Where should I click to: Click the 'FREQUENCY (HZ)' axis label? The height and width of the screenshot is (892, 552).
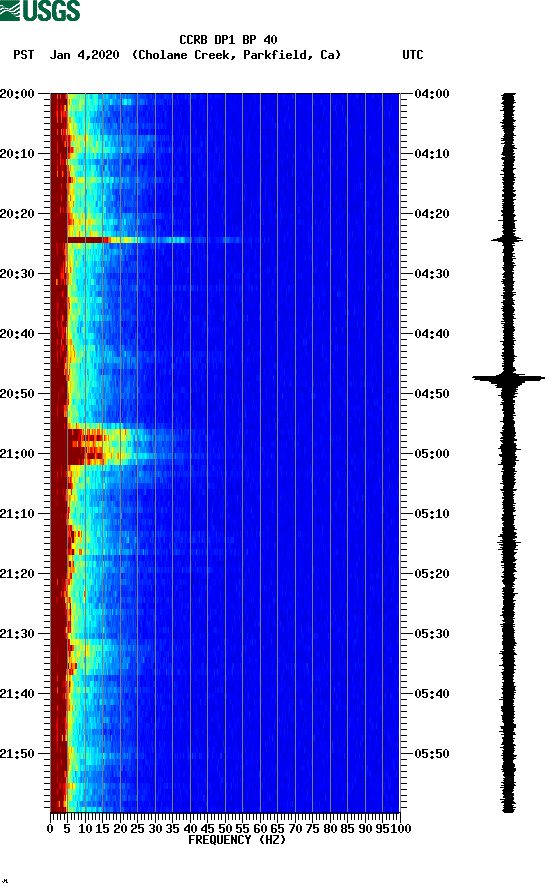pos(237,840)
